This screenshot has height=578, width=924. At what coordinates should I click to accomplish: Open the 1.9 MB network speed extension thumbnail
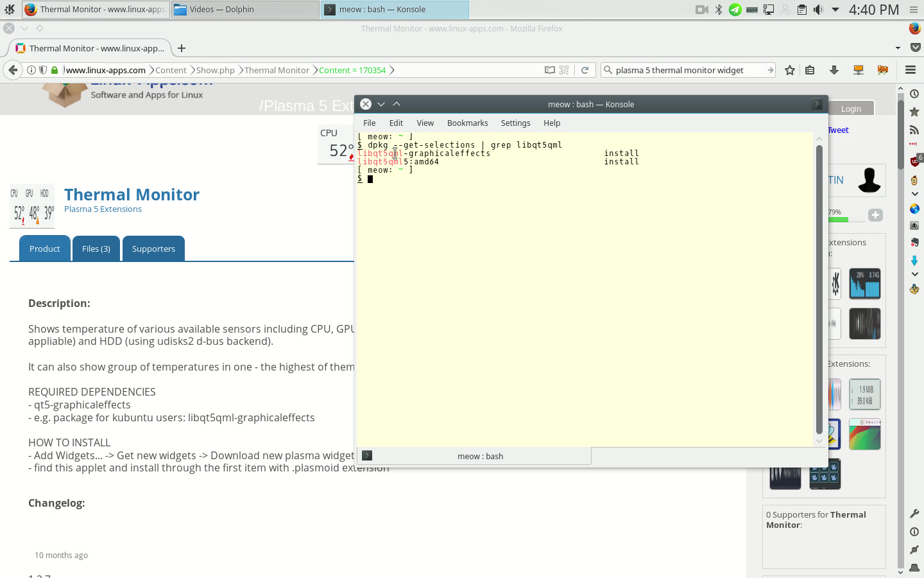click(x=865, y=394)
